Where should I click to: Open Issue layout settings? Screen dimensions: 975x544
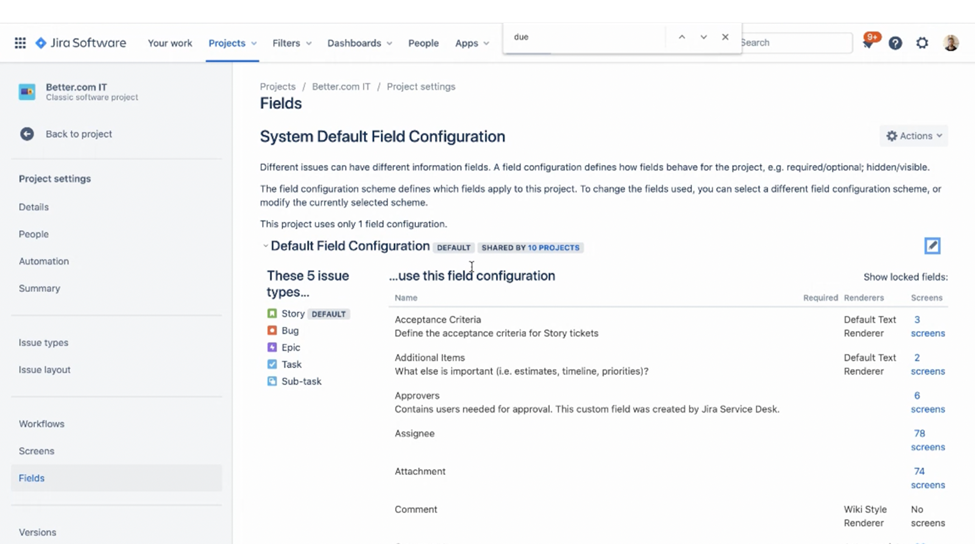pyautogui.click(x=44, y=369)
